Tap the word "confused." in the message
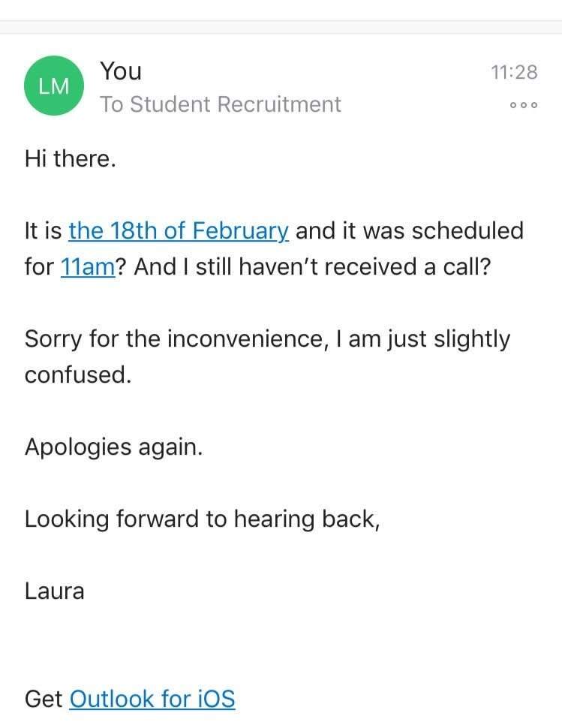 pyautogui.click(x=78, y=375)
